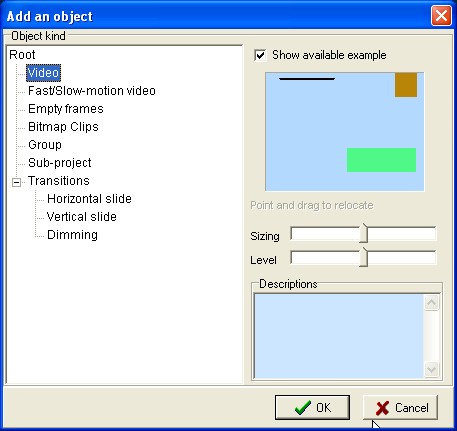Viewport: 457px width, 431px height.
Task: Click the Descriptions scrollbar down arrow
Action: tap(431, 369)
